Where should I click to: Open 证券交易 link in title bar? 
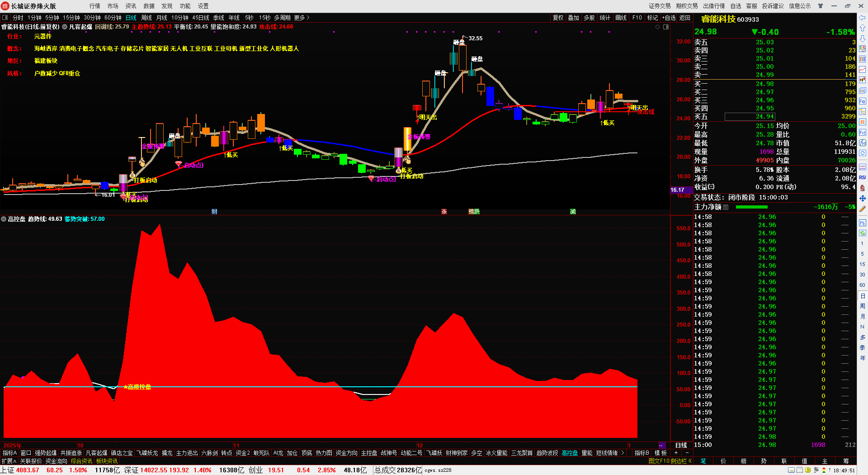660,6
